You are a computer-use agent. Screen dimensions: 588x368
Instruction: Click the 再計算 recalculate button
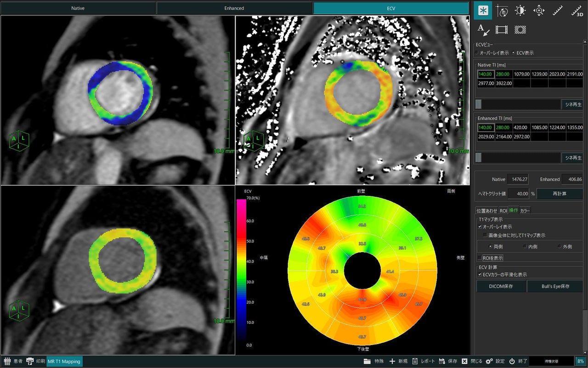(x=560, y=194)
